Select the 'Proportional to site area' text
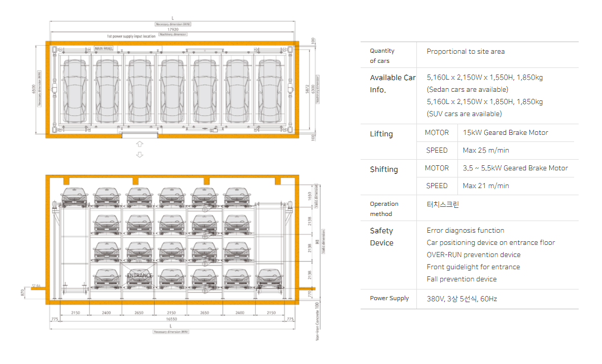 coord(466,51)
